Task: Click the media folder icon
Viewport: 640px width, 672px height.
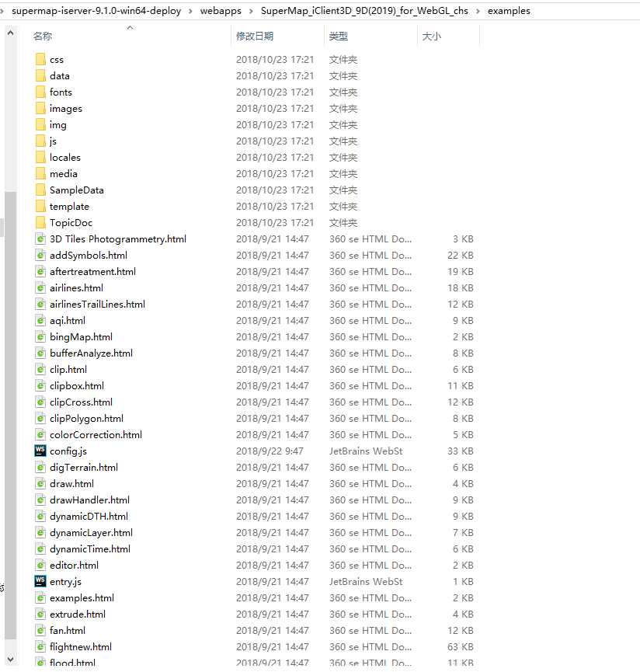Action: click(x=40, y=173)
